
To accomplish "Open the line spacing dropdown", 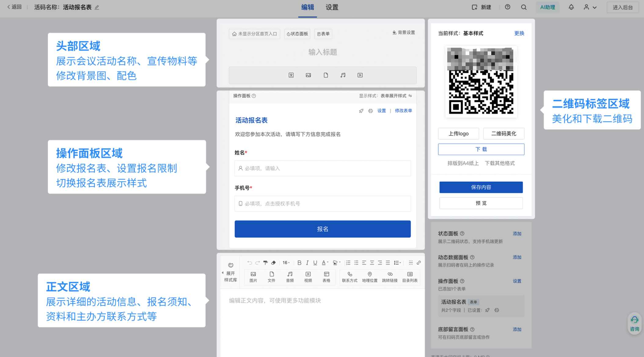I will pyautogui.click(x=397, y=263).
